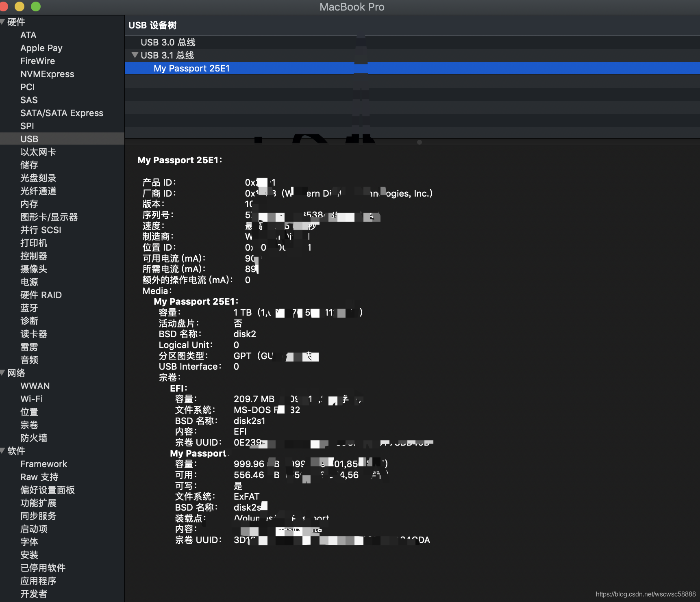Select 安装 installations entry
Image resolution: width=700 pixels, height=602 pixels.
click(x=29, y=555)
